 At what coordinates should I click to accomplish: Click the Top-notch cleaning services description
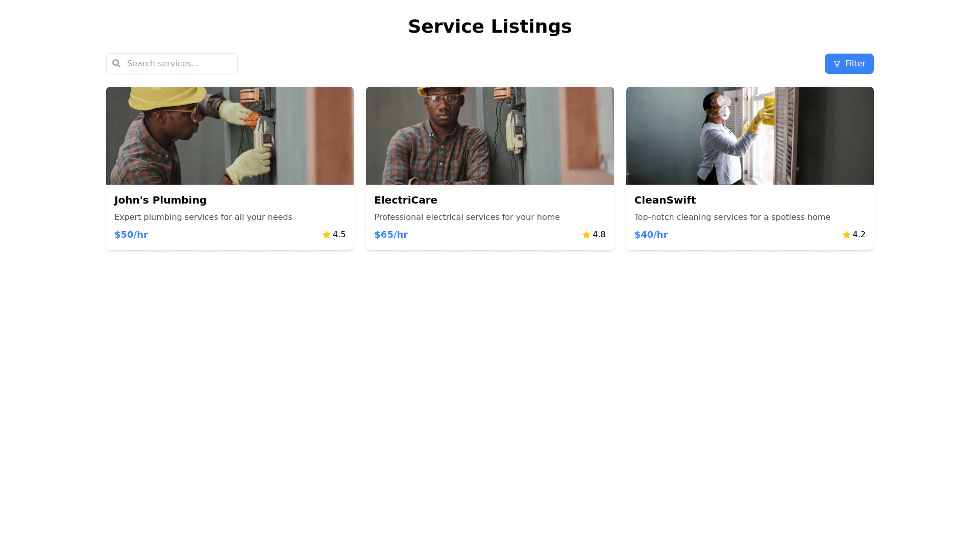tap(732, 217)
